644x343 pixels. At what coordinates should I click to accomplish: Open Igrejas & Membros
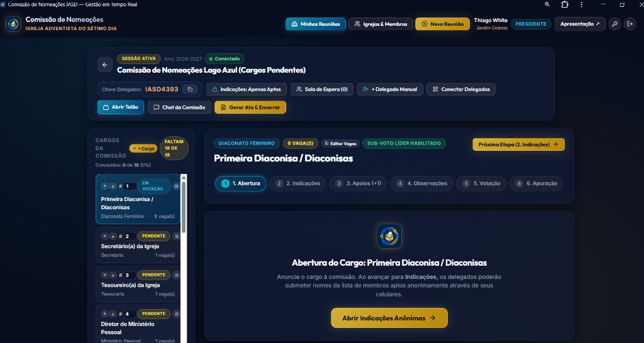[380, 24]
